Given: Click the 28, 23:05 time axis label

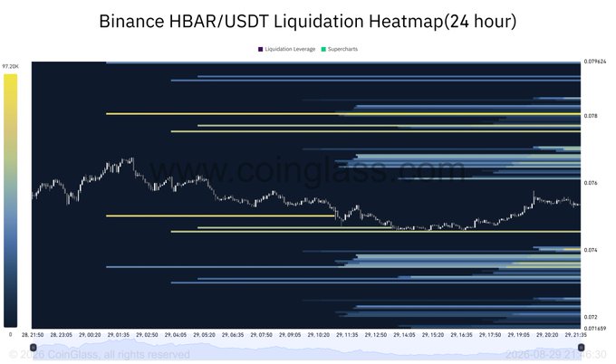Looking at the screenshot, I should coord(61,335).
